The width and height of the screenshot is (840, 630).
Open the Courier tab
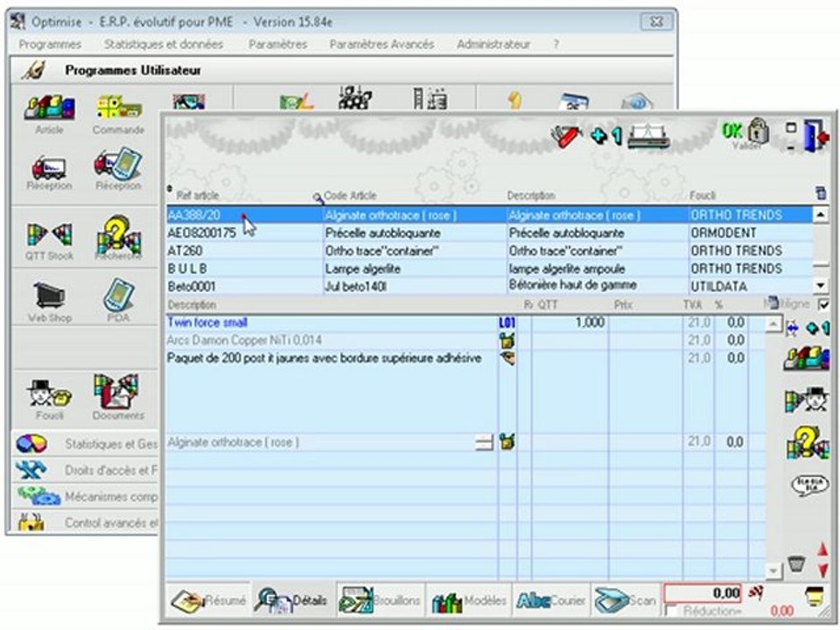pyautogui.click(x=551, y=600)
